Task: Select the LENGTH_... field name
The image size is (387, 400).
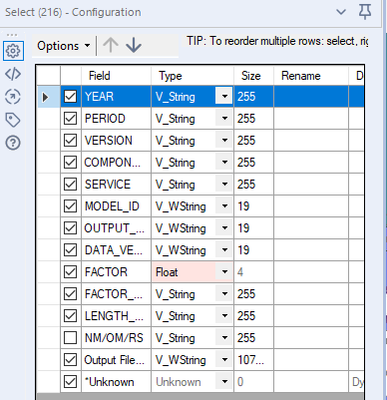Action: click(114, 316)
